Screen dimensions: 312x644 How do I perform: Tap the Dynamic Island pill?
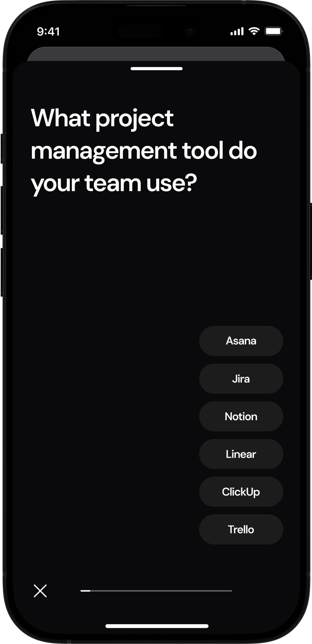[x=140, y=31]
